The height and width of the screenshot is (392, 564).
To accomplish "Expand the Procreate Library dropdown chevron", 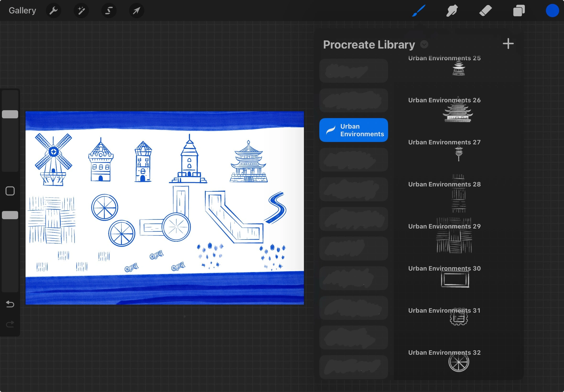I will [424, 44].
